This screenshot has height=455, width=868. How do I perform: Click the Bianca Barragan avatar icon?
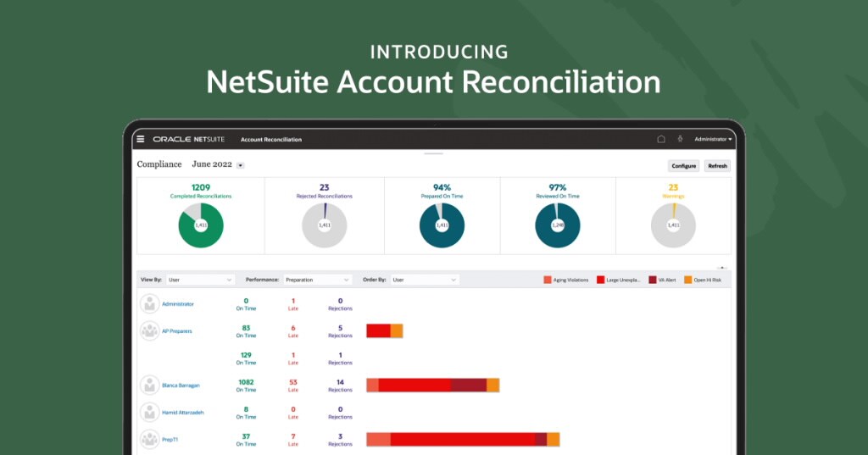coord(149,386)
